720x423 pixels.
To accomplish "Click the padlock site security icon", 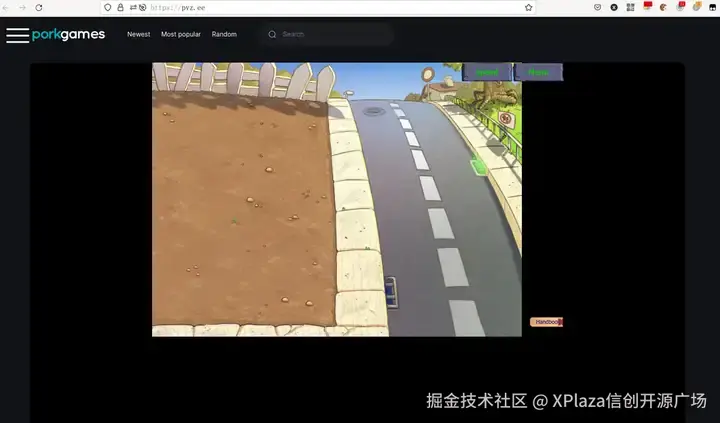I will [x=120, y=7].
